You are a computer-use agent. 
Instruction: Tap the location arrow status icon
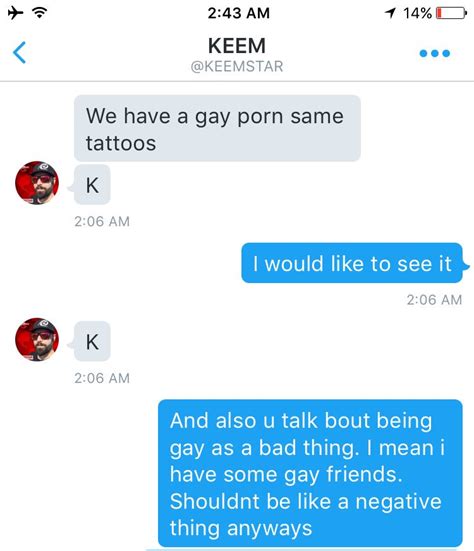point(390,13)
